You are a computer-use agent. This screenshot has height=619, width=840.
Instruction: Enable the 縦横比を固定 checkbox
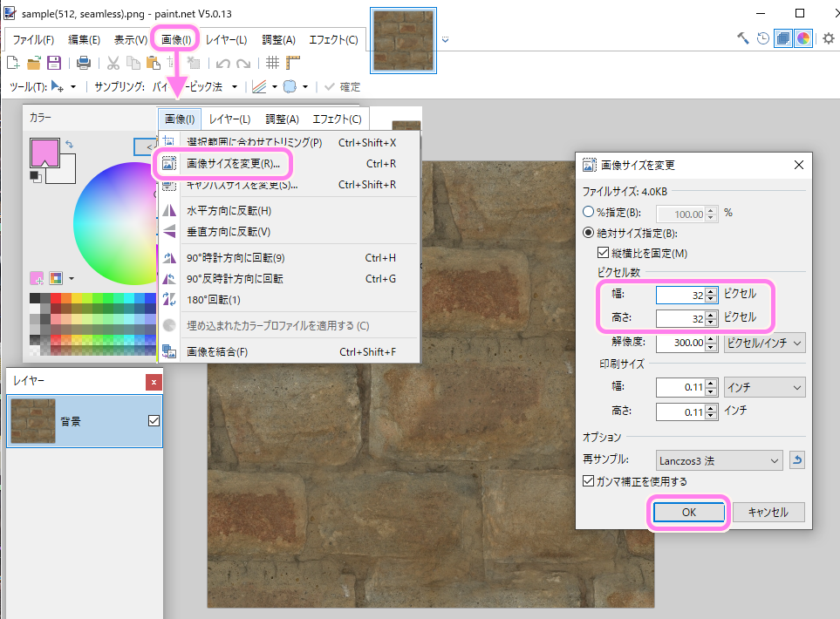point(604,252)
